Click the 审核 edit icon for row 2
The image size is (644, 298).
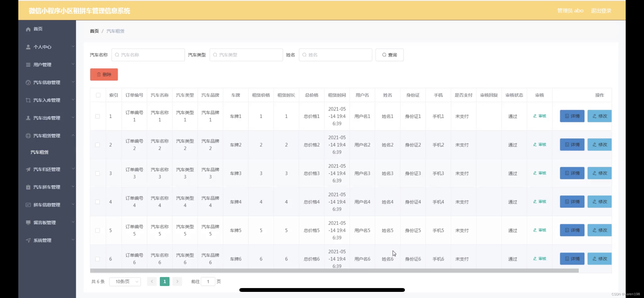pyautogui.click(x=535, y=144)
